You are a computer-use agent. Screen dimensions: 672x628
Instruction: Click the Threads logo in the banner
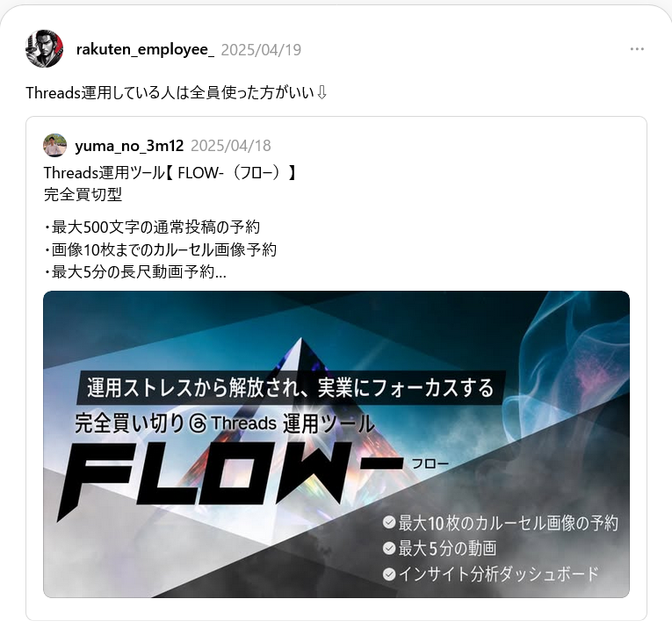point(199,424)
